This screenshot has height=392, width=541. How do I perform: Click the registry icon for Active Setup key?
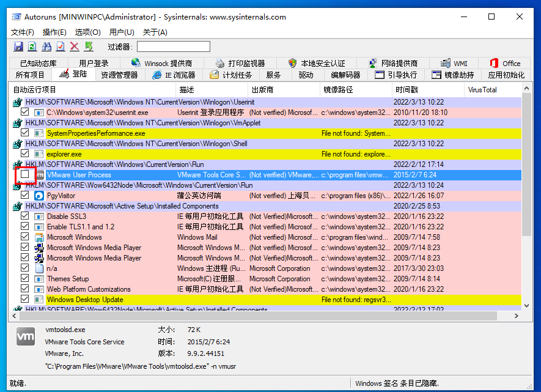[x=17, y=206]
